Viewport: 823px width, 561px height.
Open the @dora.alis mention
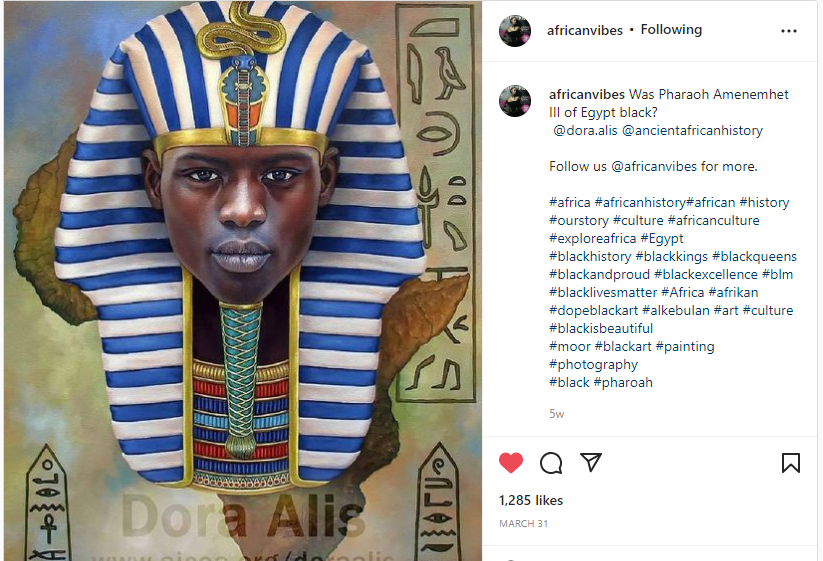pos(585,130)
